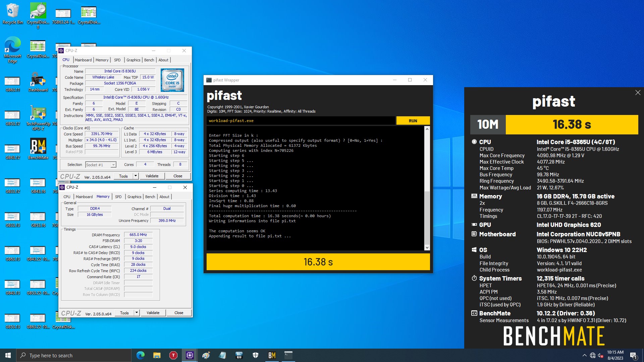
Task: Launch the BenchMate desktop shortcut
Action: click(38, 149)
